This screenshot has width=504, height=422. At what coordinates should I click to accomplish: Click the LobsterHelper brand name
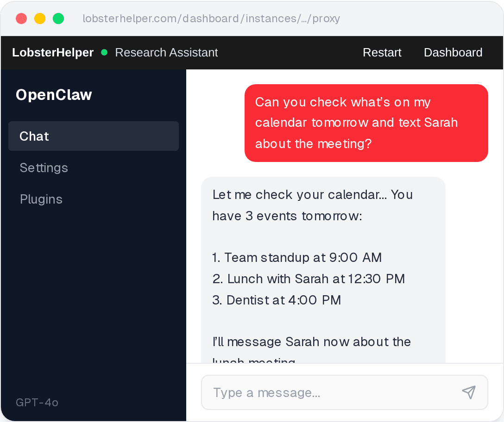tap(52, 52)
